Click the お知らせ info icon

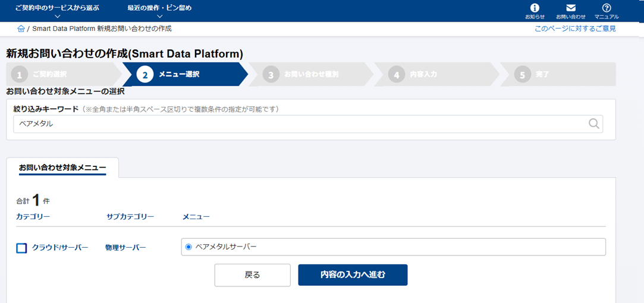pos(535,8)
